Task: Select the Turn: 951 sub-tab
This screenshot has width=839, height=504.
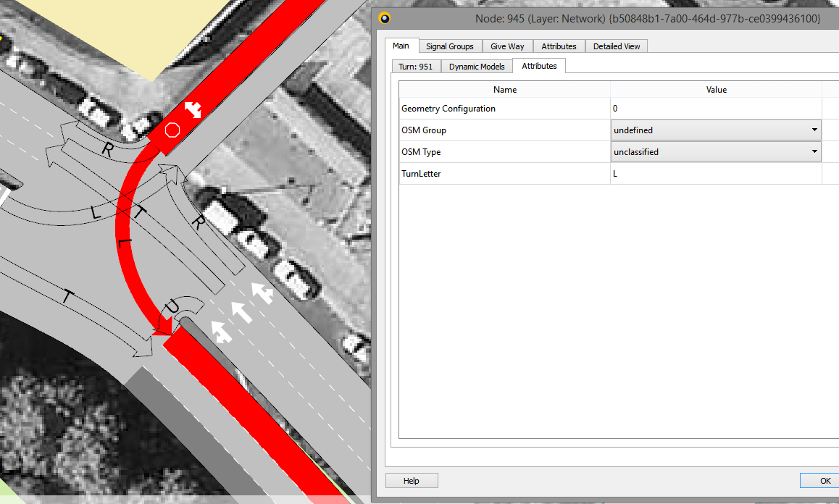Action: pos(416,67)
